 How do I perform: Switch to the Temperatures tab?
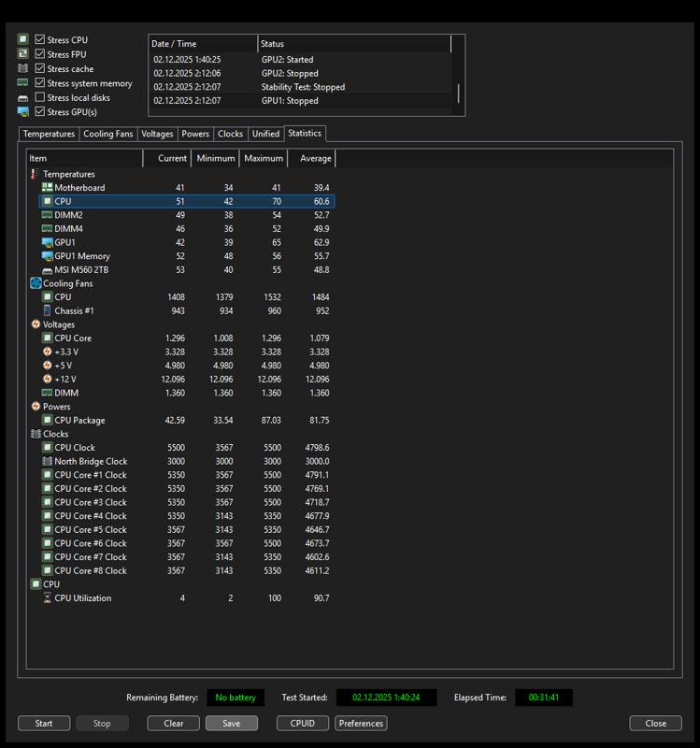tap(49, 134)
